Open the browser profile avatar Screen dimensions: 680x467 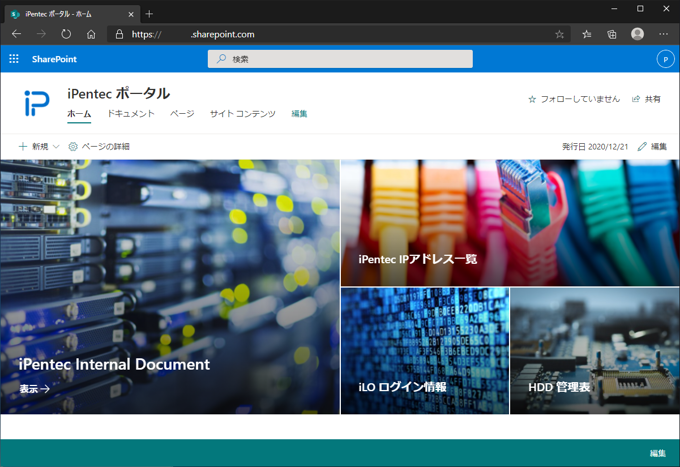(x=637, y=34)
